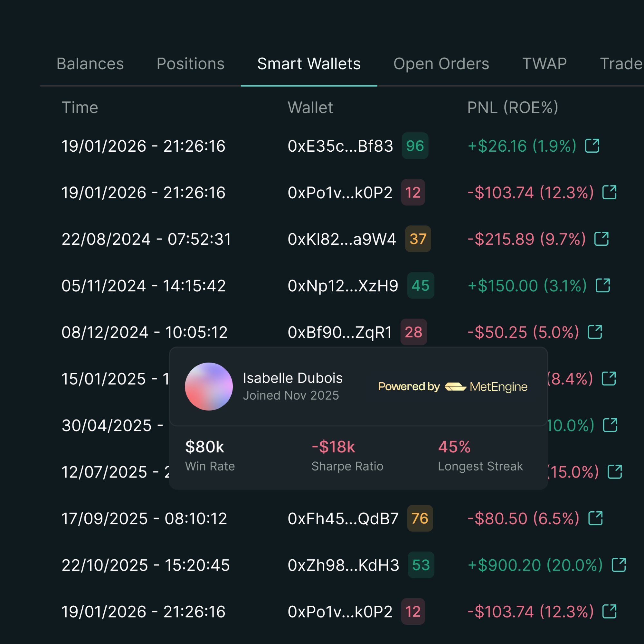Screen dimensions: 644x644
Task: Click the PNL (ROE%) column header
Action: click(513, 108)
